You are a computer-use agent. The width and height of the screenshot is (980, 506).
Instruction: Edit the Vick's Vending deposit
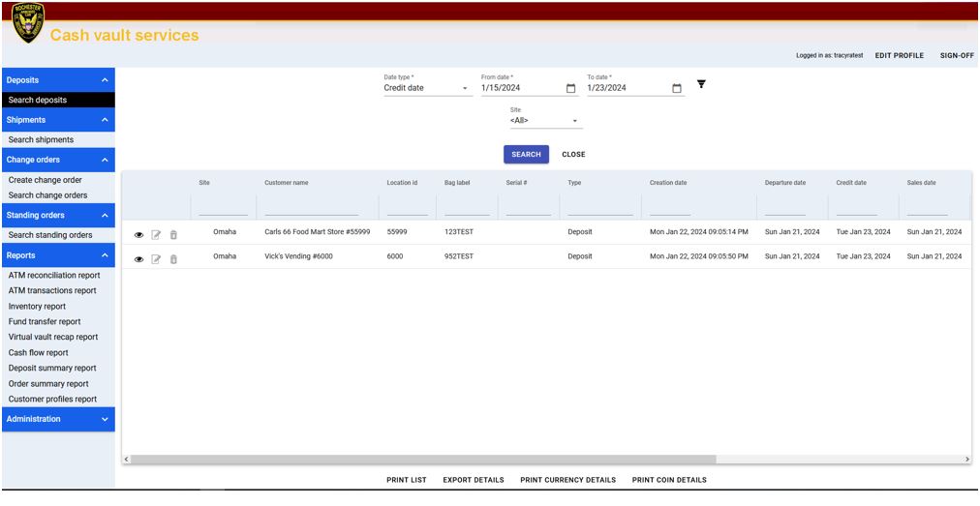156,259
